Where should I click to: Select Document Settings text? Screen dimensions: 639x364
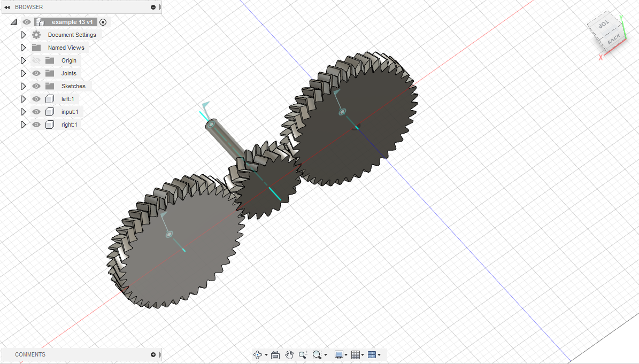tap(72, 35)
